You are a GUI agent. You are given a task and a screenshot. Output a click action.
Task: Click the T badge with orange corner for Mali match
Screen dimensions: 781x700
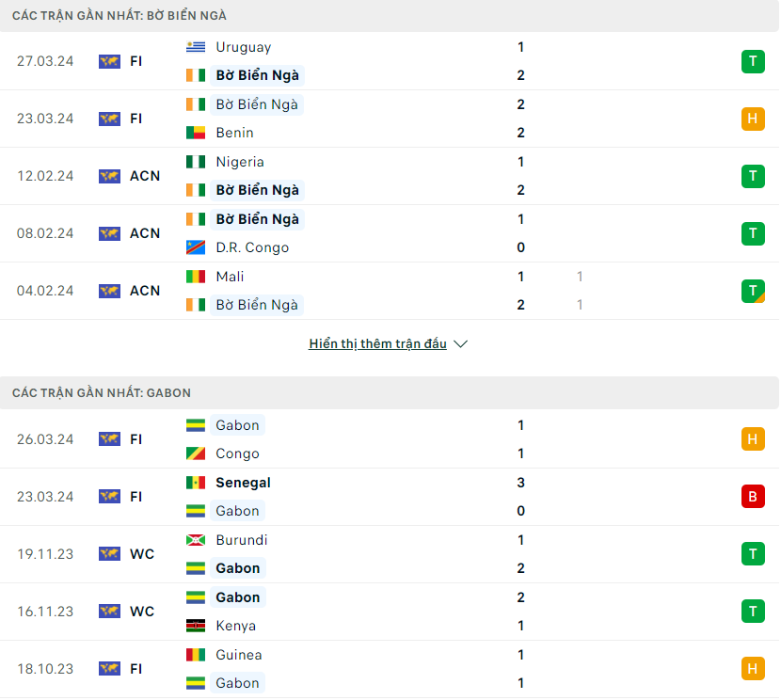click(x=753, y=291)
